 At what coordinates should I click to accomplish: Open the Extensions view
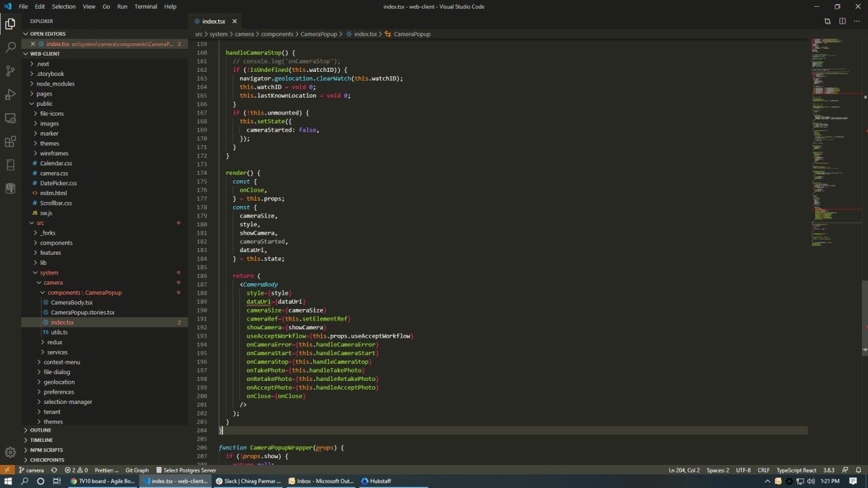pyautogui.click(x=10, y=142)
